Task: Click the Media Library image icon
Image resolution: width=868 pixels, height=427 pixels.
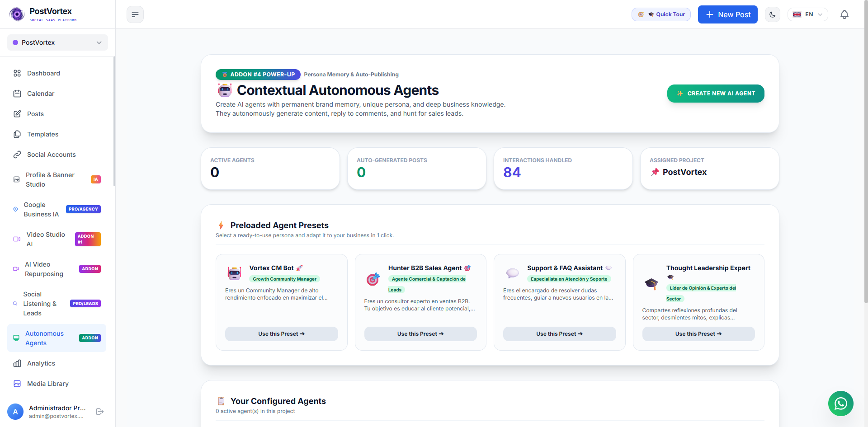Action: pyautogui.click(x=17, y=384)
